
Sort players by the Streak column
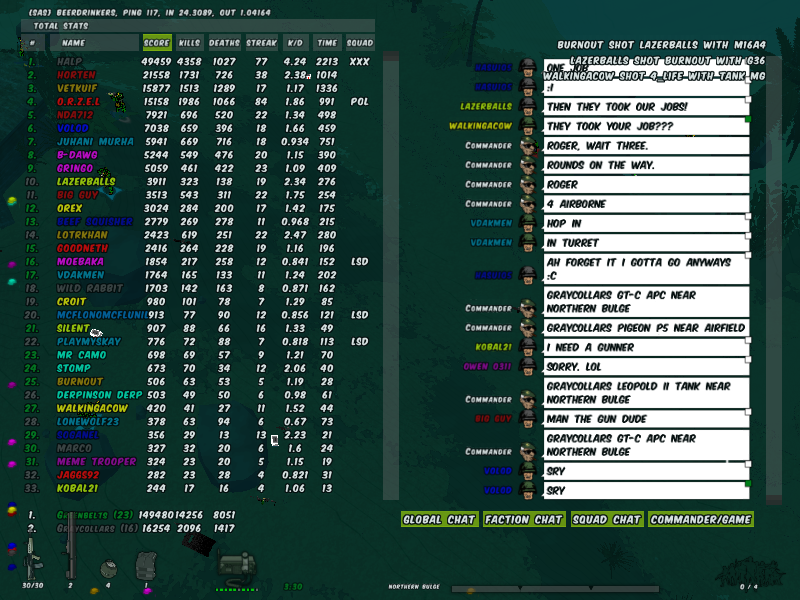[x=262, y=43]
